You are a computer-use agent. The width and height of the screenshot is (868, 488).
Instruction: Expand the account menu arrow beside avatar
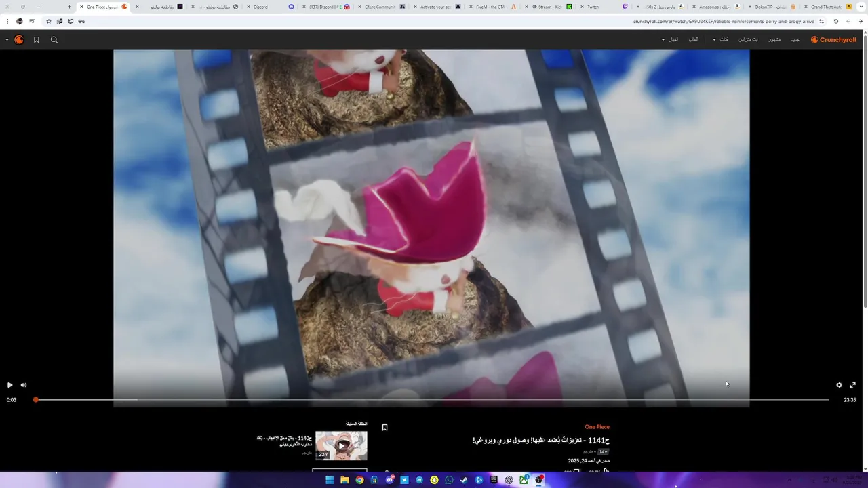click(x=7, y=40)
